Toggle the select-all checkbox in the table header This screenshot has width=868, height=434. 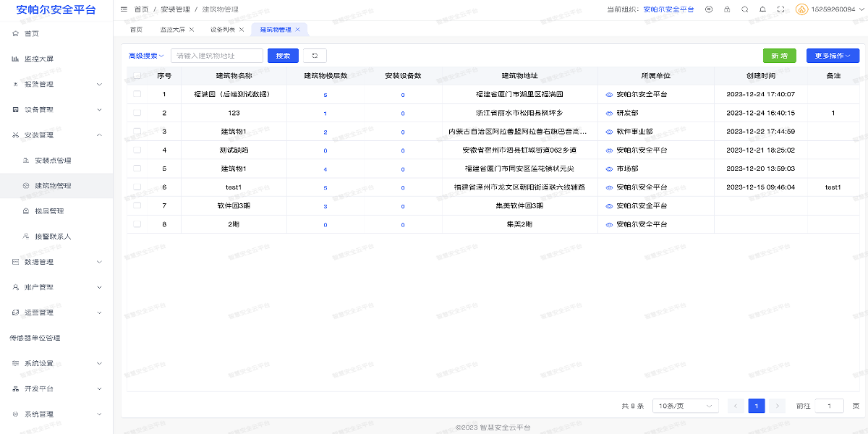pyautogui.click(x=137, y=75)
